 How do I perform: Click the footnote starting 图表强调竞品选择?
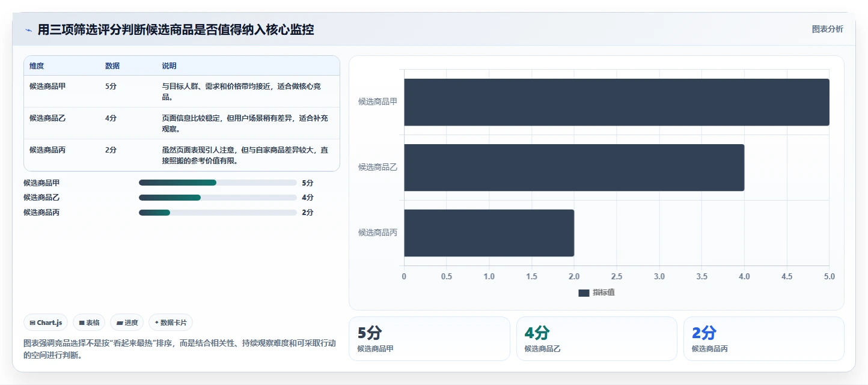[180, 349]
